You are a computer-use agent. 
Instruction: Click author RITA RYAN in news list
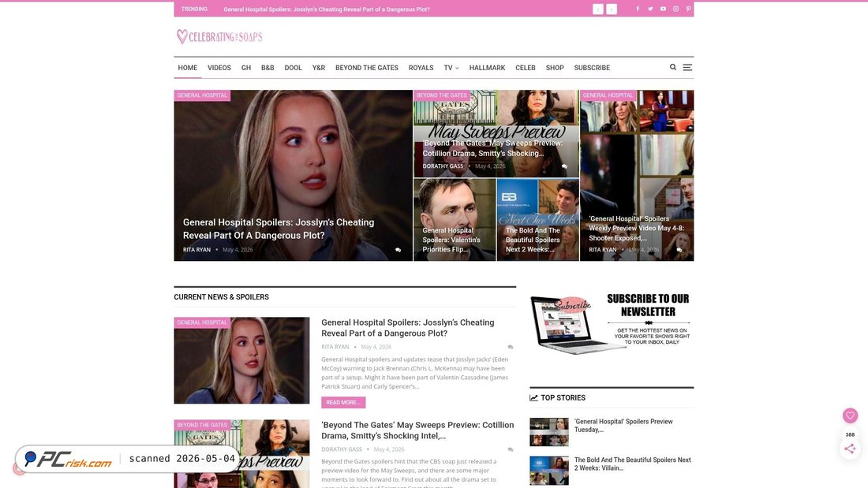pyautogui.click(x=335, y=347)
